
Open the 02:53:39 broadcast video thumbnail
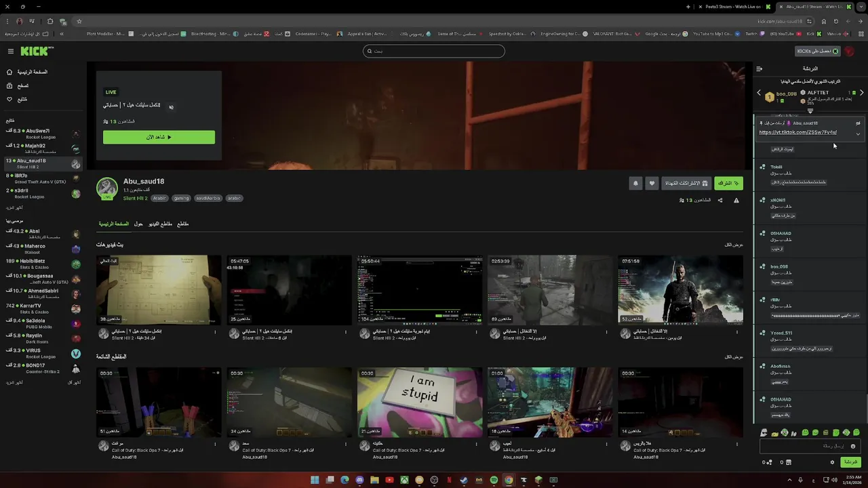(550, 290)
